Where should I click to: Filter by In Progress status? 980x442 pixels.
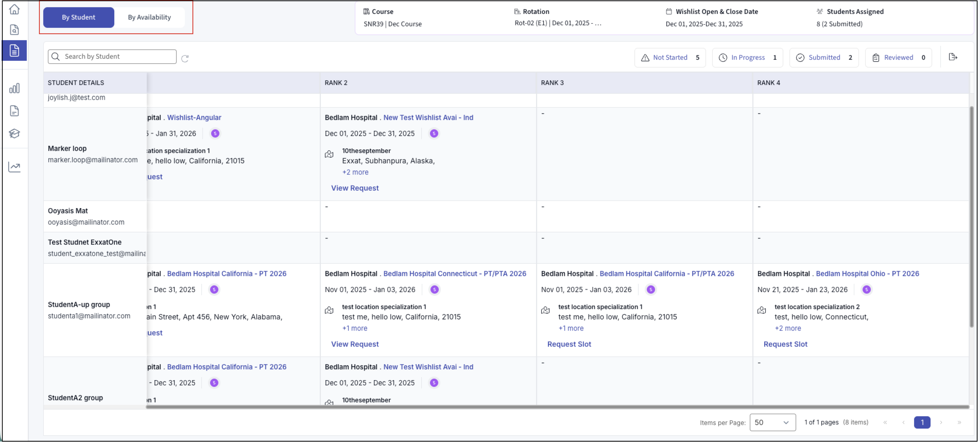click(747, 57)
